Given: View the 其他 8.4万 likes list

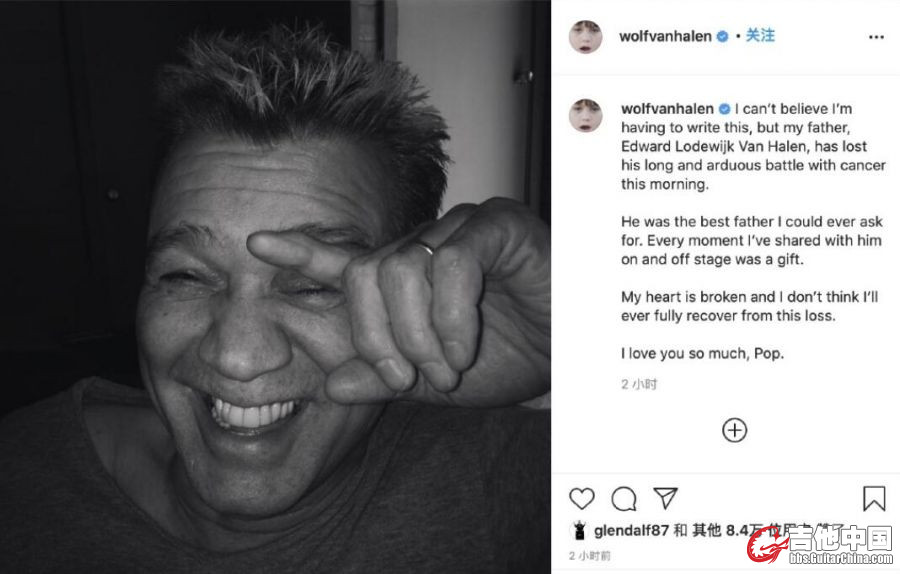Looking at the screenshot, I should 722,531.
